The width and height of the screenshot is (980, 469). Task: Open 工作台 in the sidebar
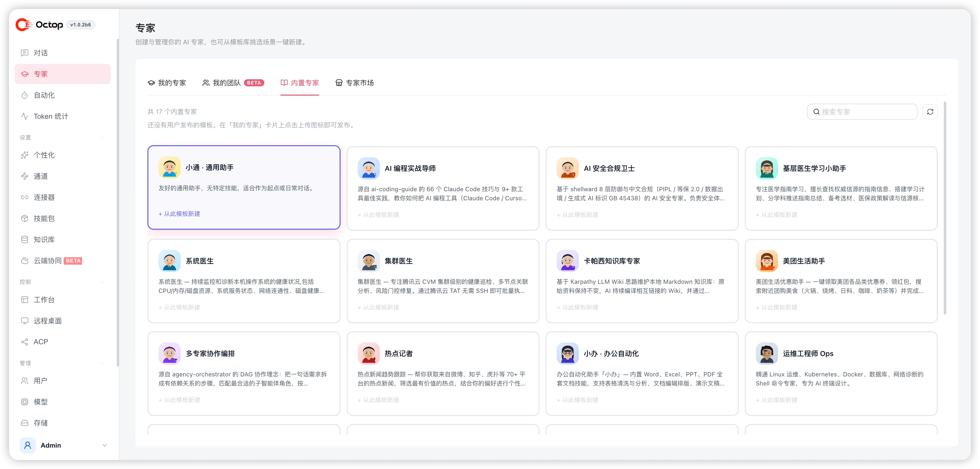pyautogui.click(x=62, y=300)
